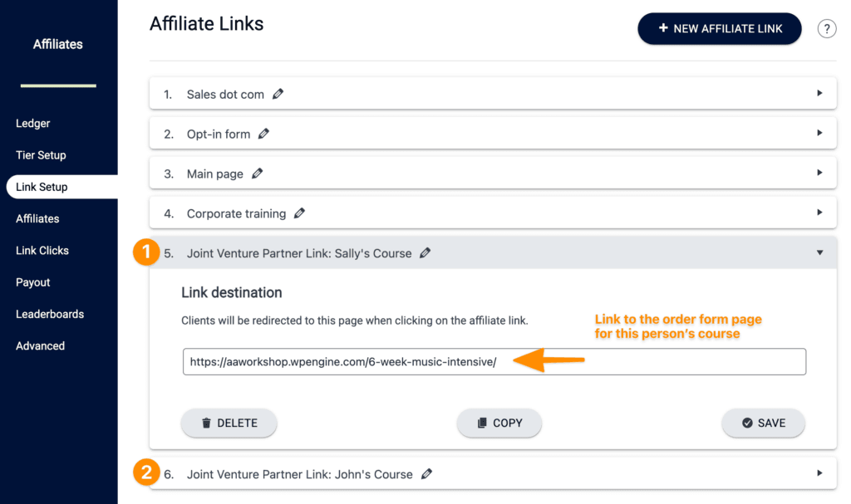Click the trash icon on the DELETE button
Image resolution: width=851 pixels, height=504 pixels.
tap(207, 423)
